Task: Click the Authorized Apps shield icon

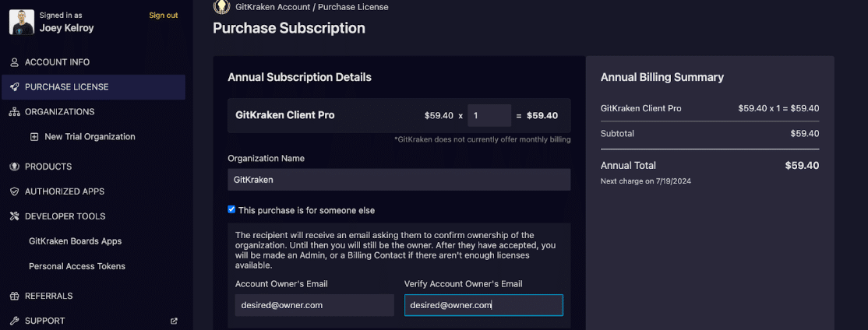Action: 14,191
